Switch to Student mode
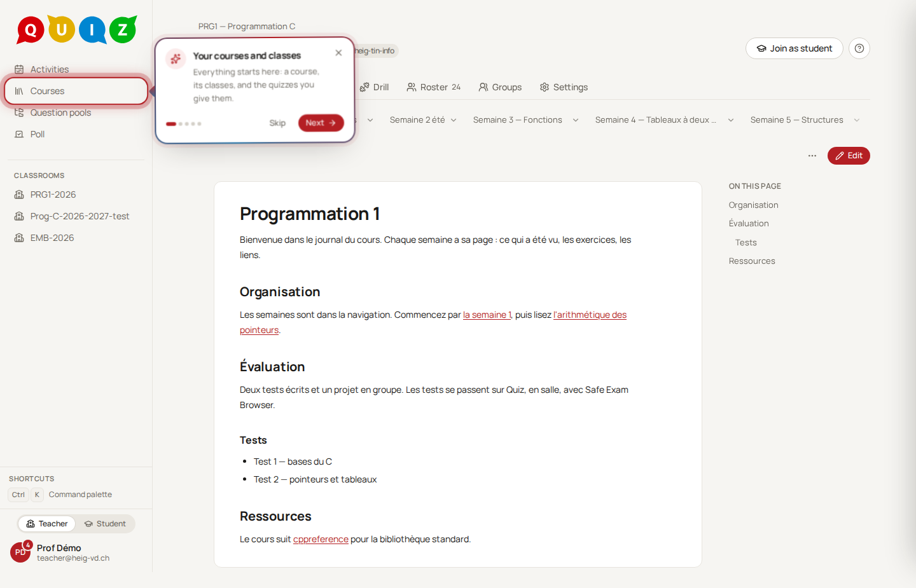Image resolution: width=916 pixels, height=588 pixels. click(105, 524)
